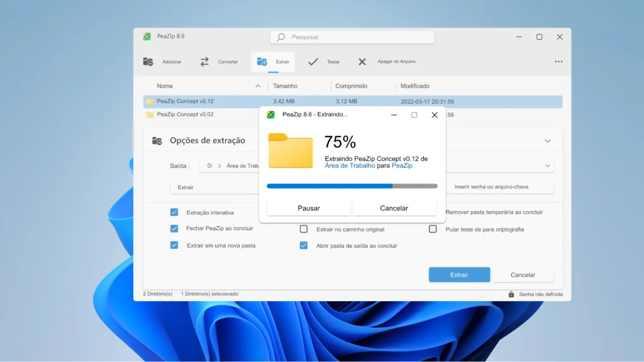Click the Converter arrows icon

[204, 62]
